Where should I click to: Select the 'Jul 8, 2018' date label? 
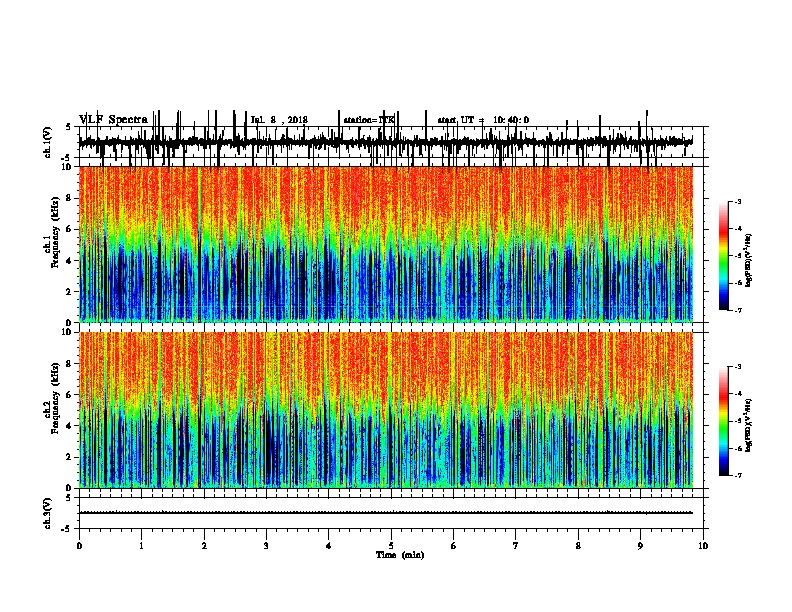pyautogui.click(x=279, y=120)
